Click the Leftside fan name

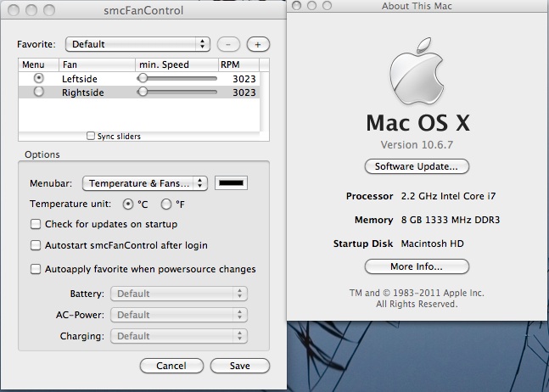coord(80,79)
